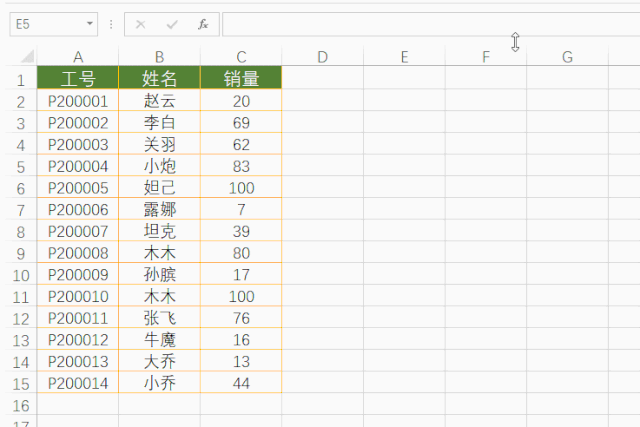
Task: Select column F header
Action: tap(486, 57)
